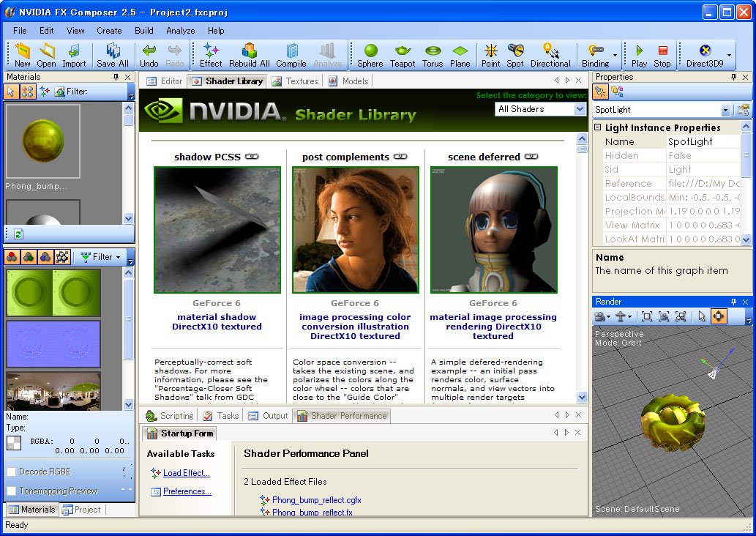Click the Undo arrow icon
The width and height of the screenshot is (756, 536).
point(149,51)
